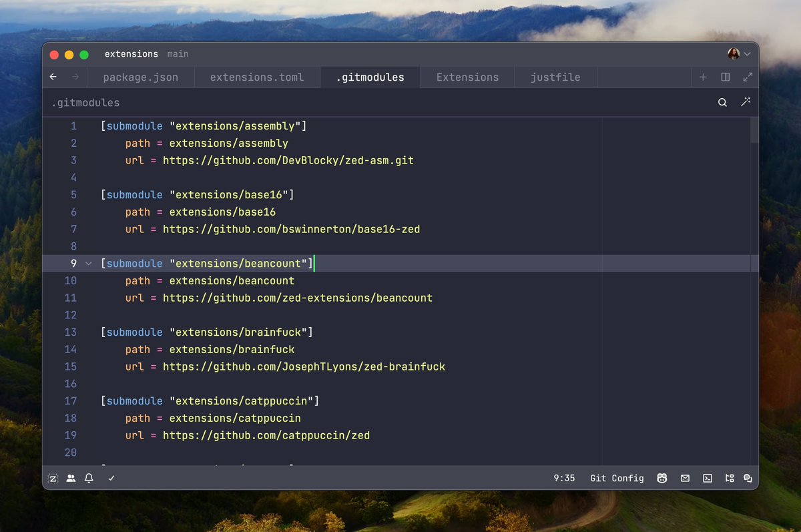Open the notifications bell icon

point(89,478)
